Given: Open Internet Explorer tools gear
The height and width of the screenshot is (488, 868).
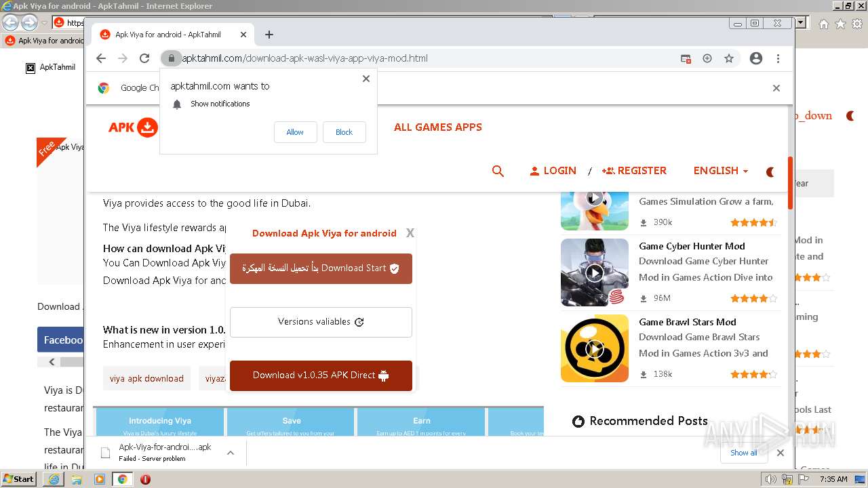Looking at the screenshot, I should pos(856,24).
